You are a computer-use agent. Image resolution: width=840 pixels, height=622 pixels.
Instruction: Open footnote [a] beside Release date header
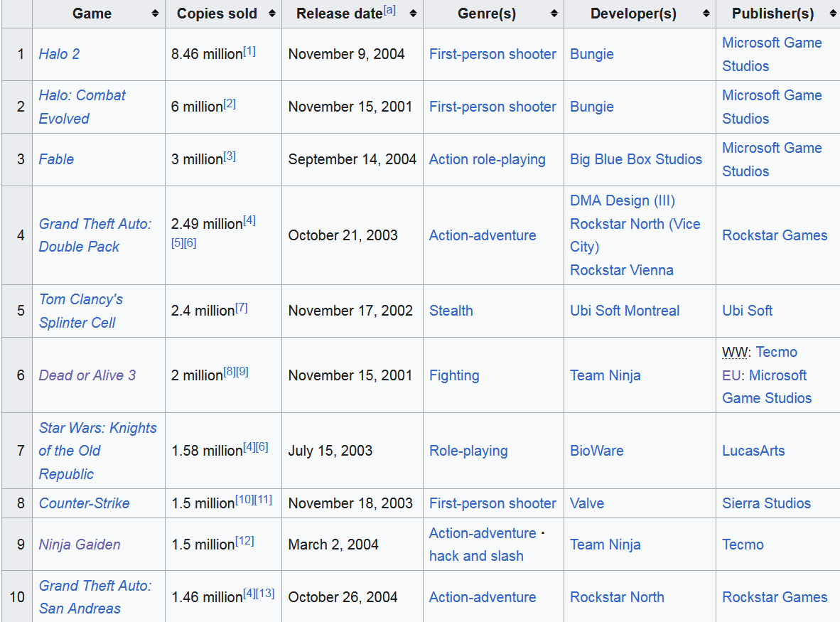tap(389, 10)
